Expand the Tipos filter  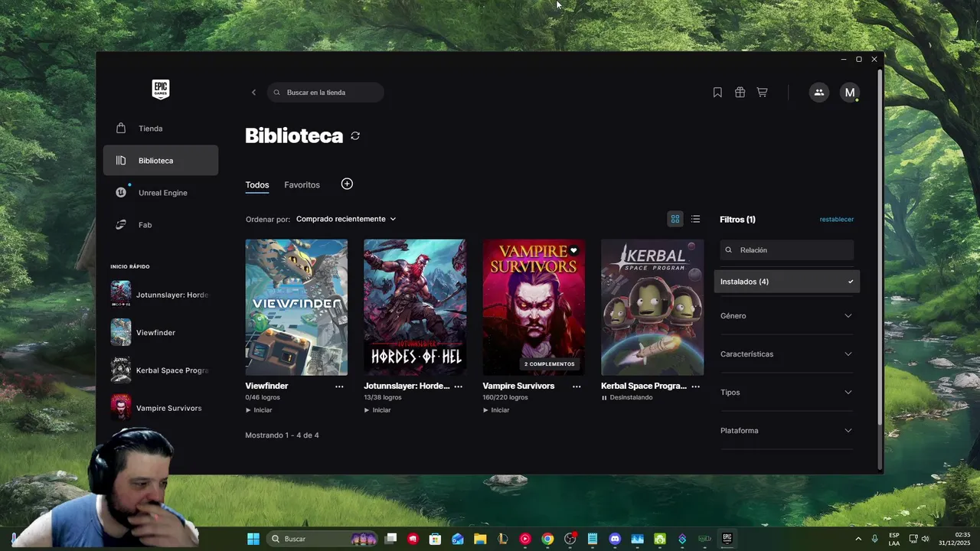786,393
